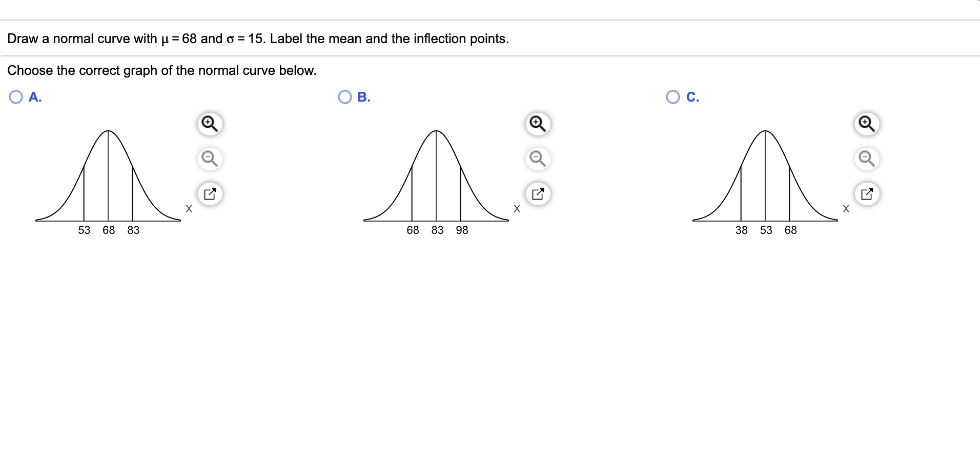The height and width of the screenshot is (474, 980).
Task: Select the zoom-out magnifier for graph B
Action: [x=538, y=159]
